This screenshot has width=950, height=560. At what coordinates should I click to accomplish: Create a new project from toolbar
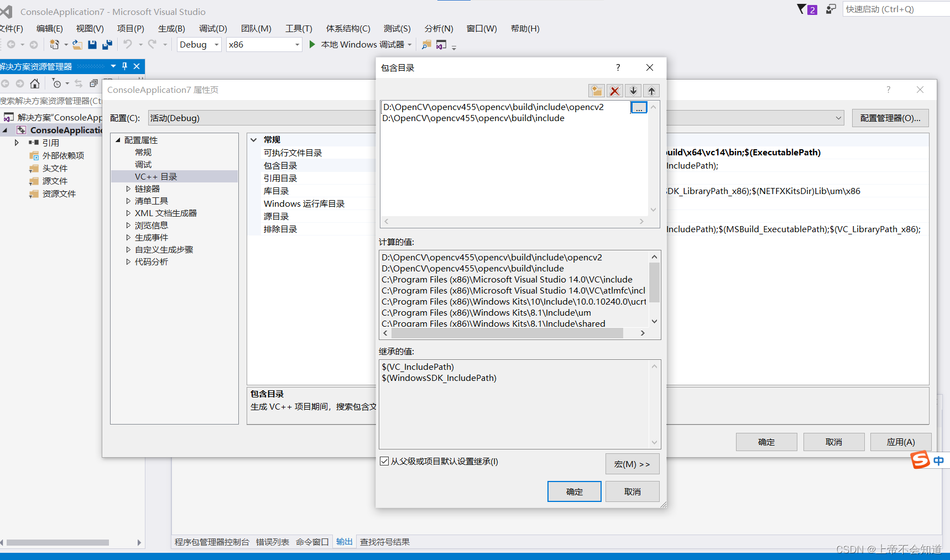[54, 44]
